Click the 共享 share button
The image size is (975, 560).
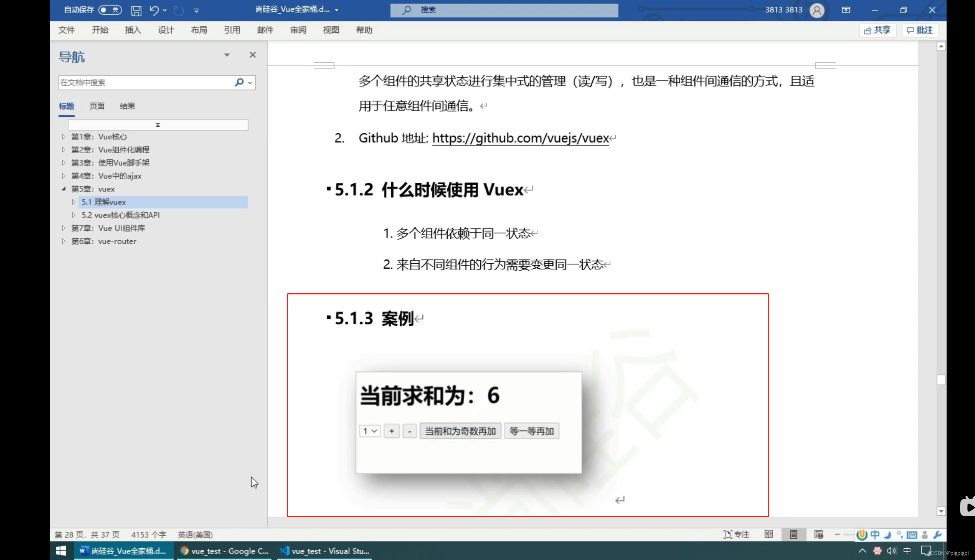click(878, 30)
